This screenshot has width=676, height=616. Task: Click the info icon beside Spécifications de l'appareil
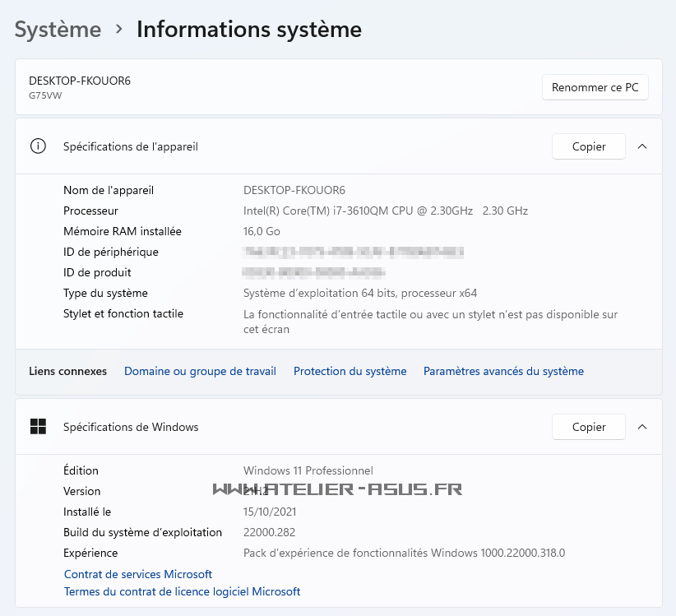click(38, 146)
